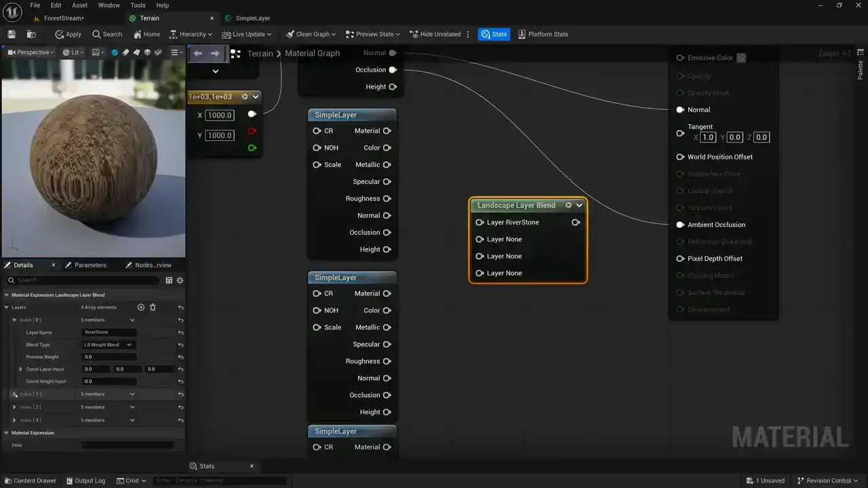Toggle the Stats button off
Viewport: 868px width, 488px height.
(x=494, y=35)
